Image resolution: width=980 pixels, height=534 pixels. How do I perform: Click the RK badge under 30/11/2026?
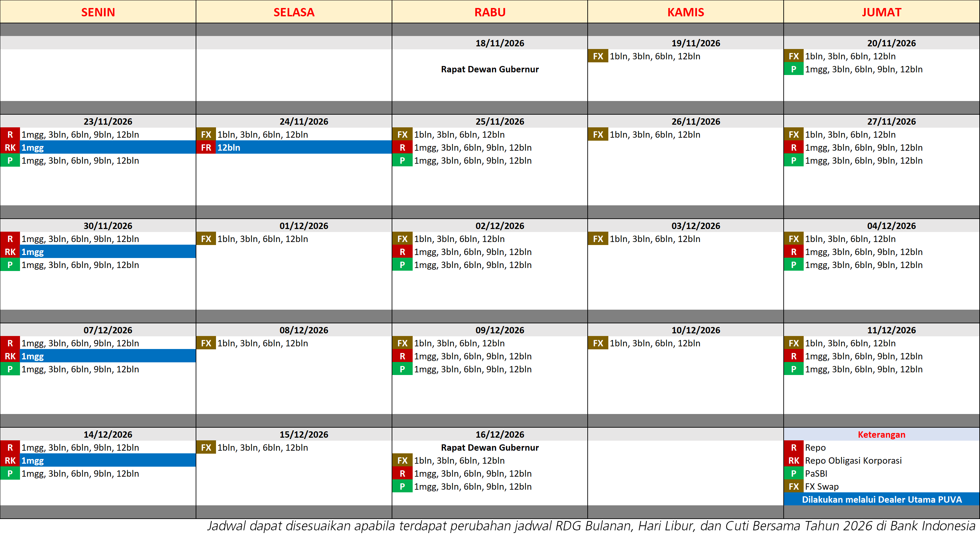coord(10,252)
